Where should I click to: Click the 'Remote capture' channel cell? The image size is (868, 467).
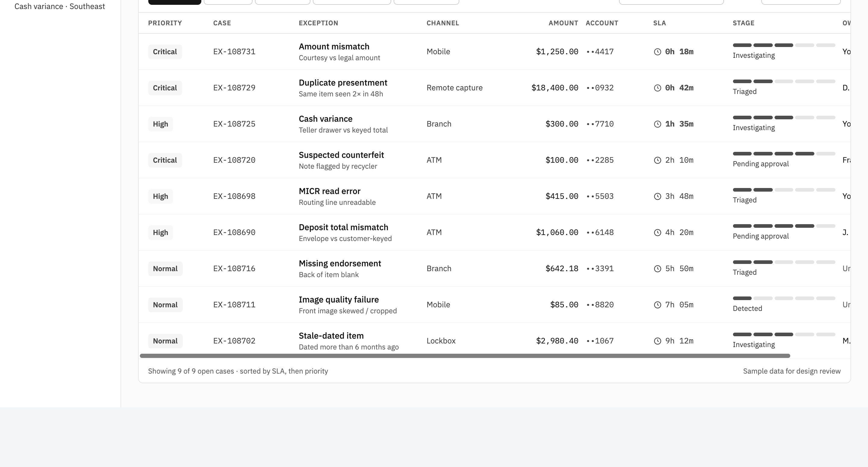[454, 88]
